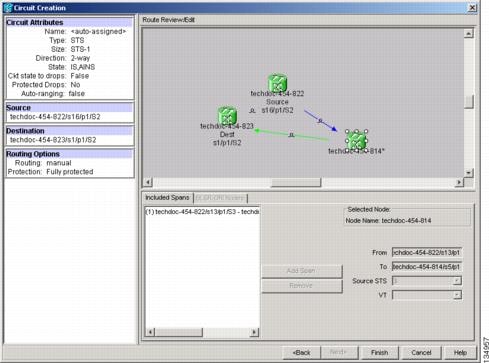The width and height of the screenshot is (489, 363).
Task: Click the map horizontal scrollbar thumb
Action: [x=296, y=182]
